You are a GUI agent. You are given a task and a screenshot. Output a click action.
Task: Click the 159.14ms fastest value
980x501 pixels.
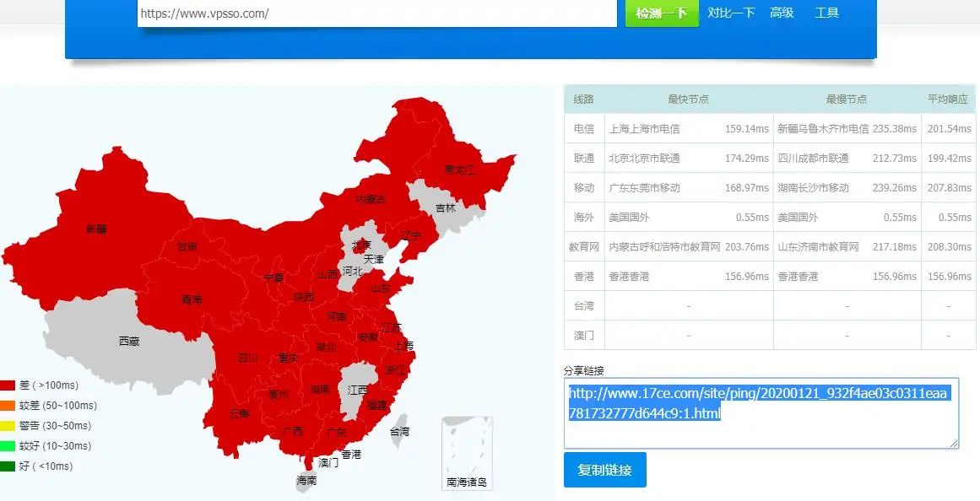[747, 129]
